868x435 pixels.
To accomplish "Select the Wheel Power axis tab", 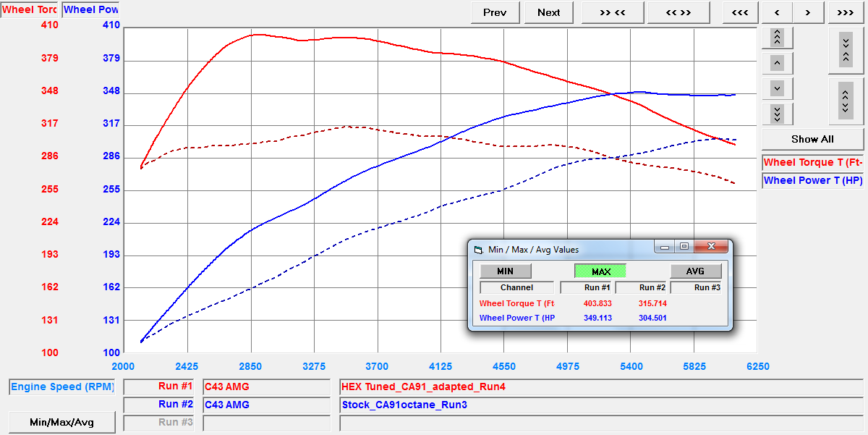I will (x=91, y=10).
